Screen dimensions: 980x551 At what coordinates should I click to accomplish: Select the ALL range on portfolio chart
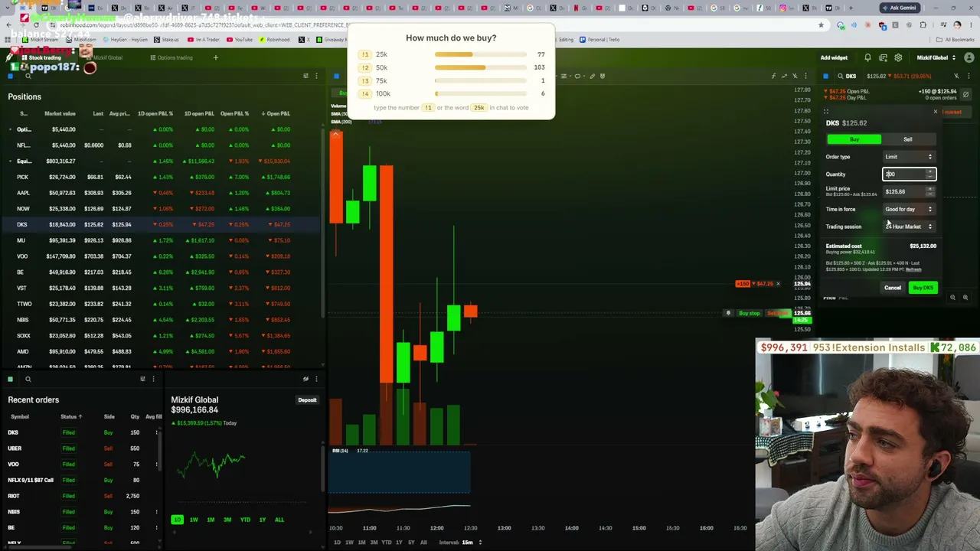tap(279, 520)
